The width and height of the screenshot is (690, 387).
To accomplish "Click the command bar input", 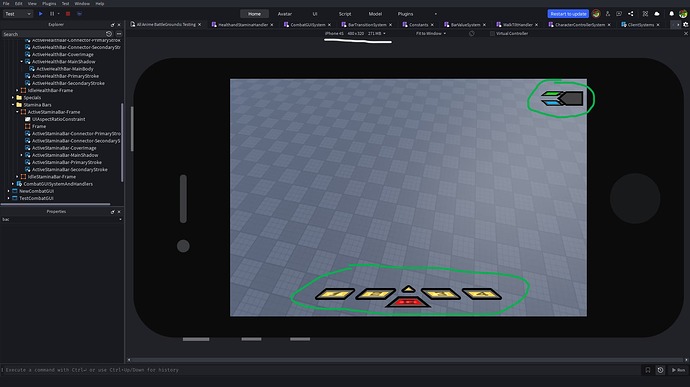I will tap(321, 370).
